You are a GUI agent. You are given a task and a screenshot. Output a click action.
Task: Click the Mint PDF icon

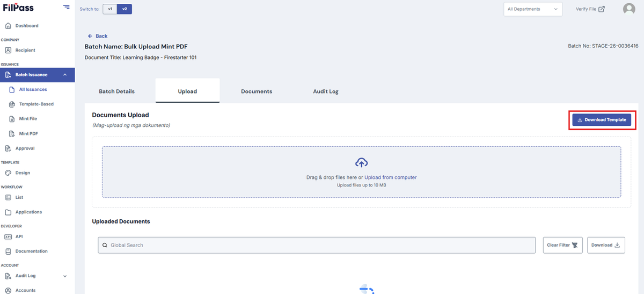[12, 133]
